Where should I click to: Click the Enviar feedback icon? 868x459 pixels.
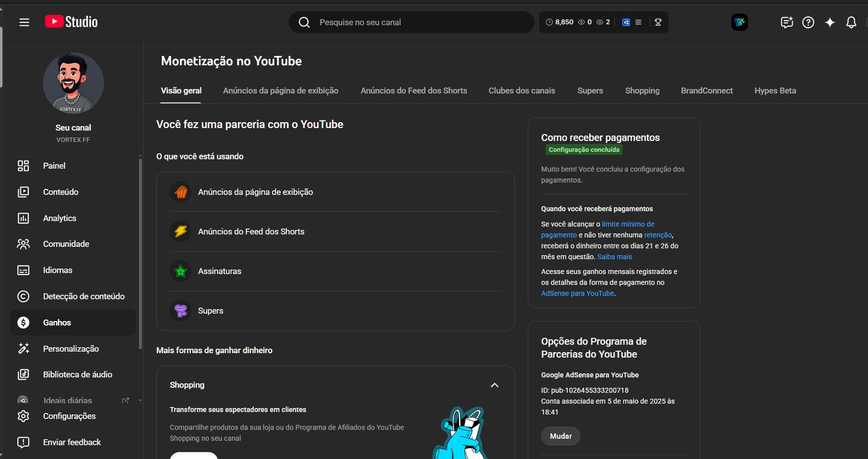[x=23, y=442]
